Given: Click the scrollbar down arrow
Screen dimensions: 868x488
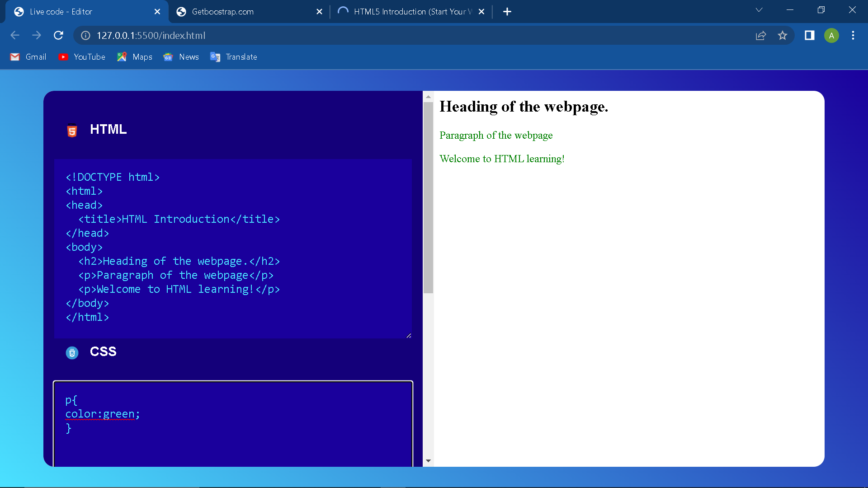Looking at the screenshot, I should point(428,461).
